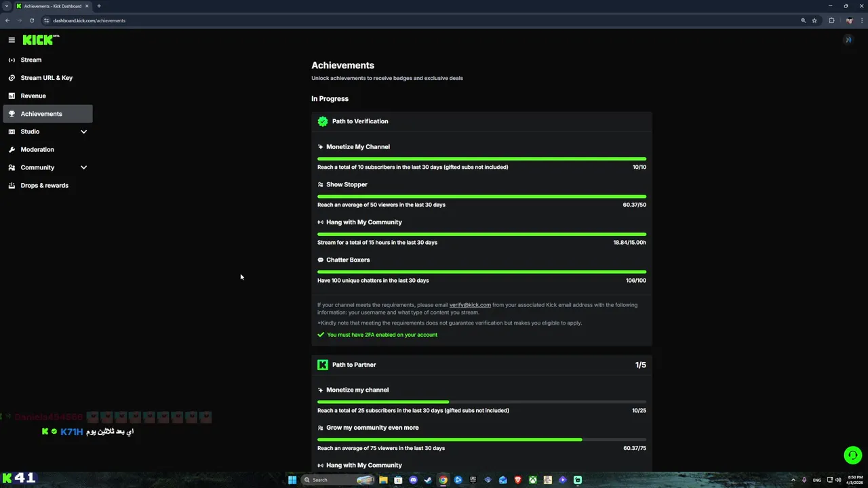Click the In Progress heading

click(330, 99)
